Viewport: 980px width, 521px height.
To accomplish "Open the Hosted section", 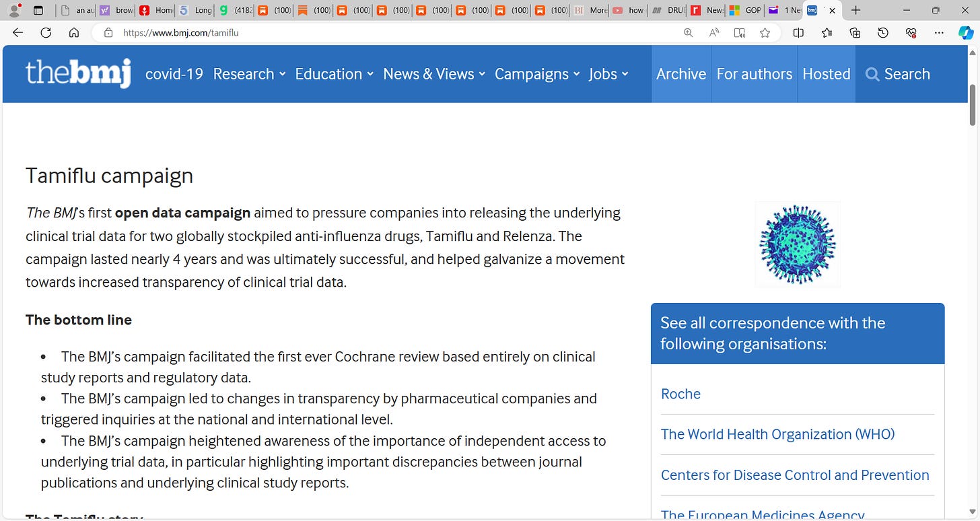I will pos(827,74).
